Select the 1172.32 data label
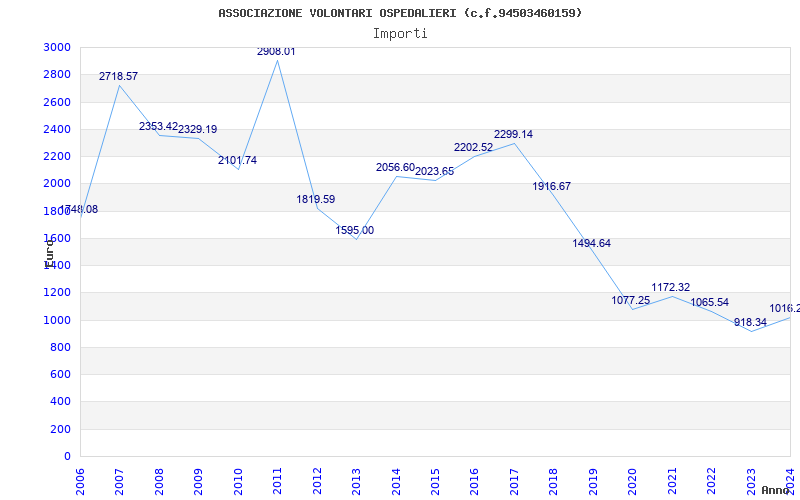This screenshot has height=500, width=800. click(x=670, y=287)
